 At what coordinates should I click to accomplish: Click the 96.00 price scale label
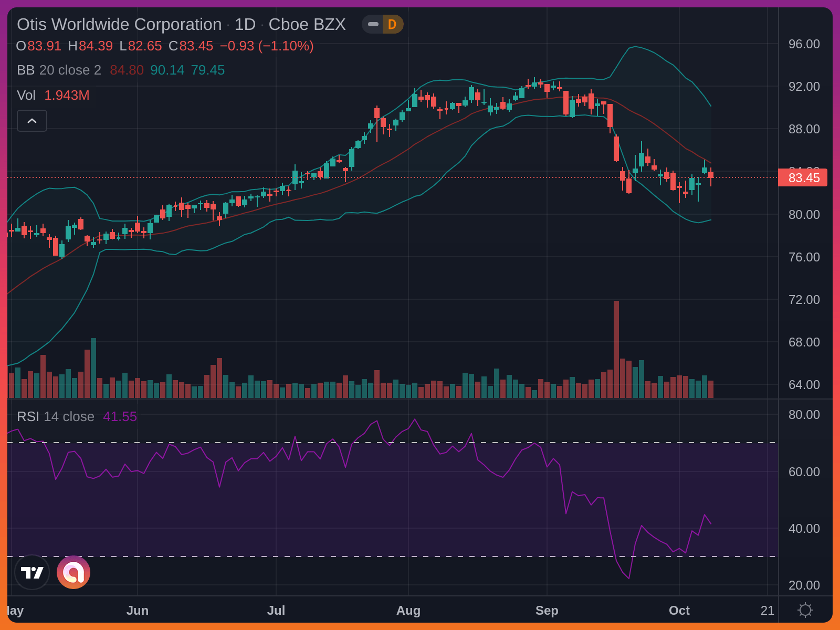pyautogui.click(x=804, y=44)
